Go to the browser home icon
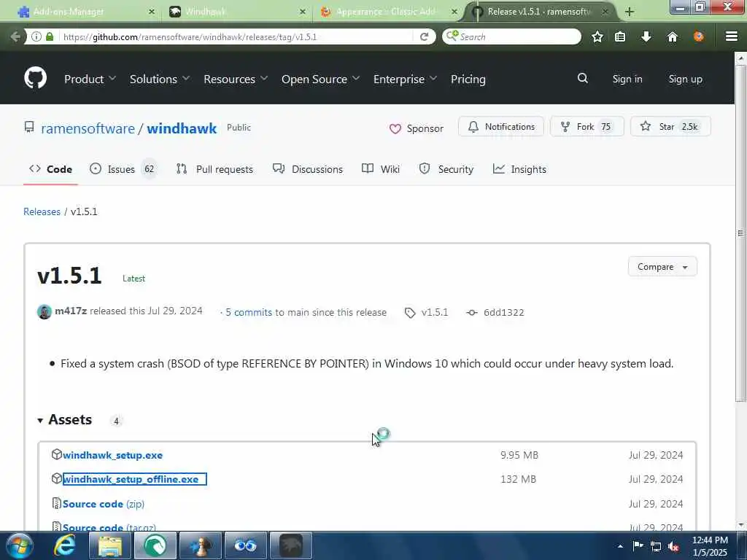The height and width of the screenshot is (560, 747). 672,36
